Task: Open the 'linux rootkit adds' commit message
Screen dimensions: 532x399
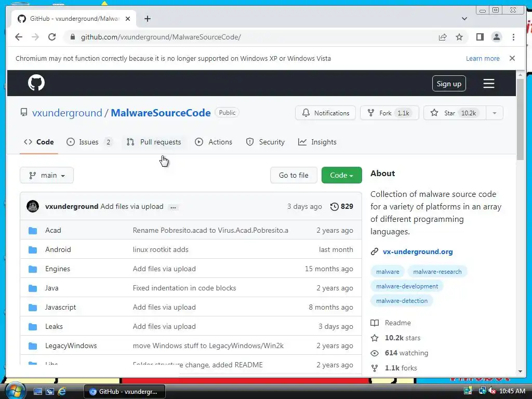Action: pyautogui.click(x=161, y=250)
